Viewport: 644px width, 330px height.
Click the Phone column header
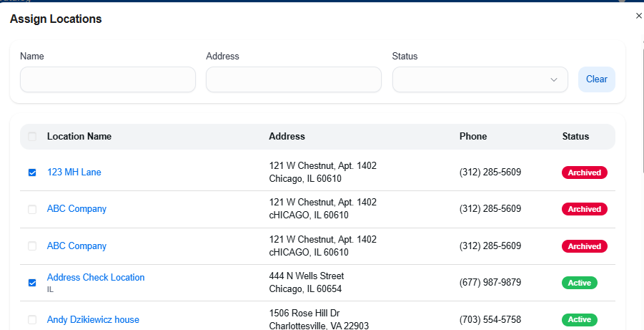pyautogui.click(x=473, y=137)
